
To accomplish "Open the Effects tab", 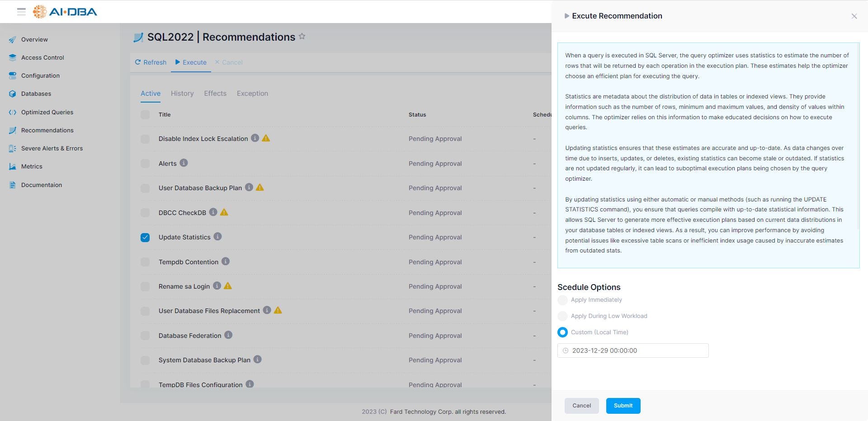I will tap(215, 94).
